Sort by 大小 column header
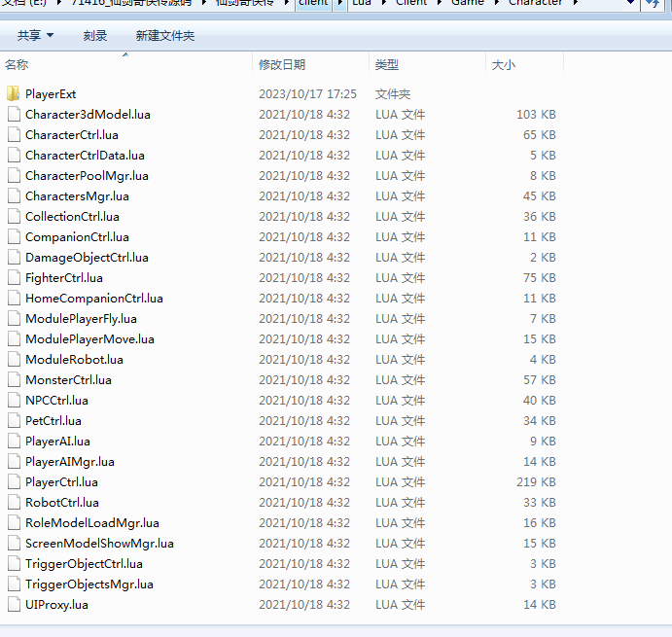672x637 pixels. pos(504,64)
